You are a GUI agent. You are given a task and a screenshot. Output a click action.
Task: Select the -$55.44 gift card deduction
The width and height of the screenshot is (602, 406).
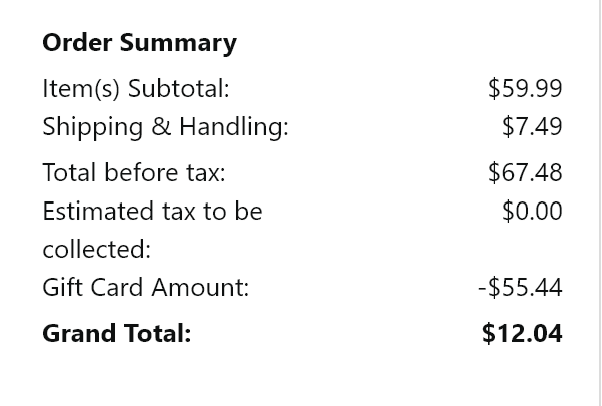click(520, 288)
